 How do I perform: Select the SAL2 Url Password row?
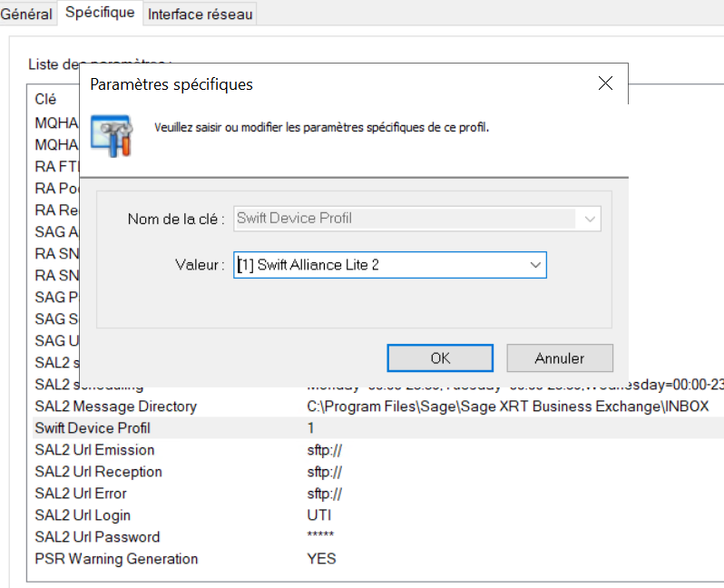(97, 537)
